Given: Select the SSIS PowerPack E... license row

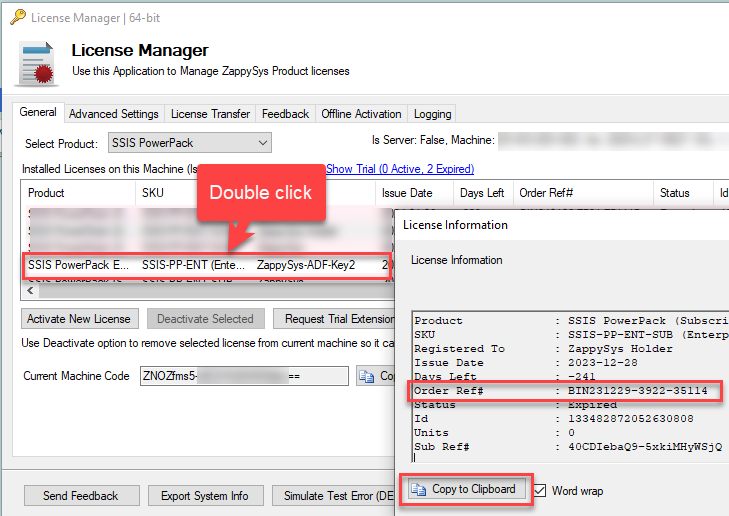Looking at the screenshot, I should point(207,265).
